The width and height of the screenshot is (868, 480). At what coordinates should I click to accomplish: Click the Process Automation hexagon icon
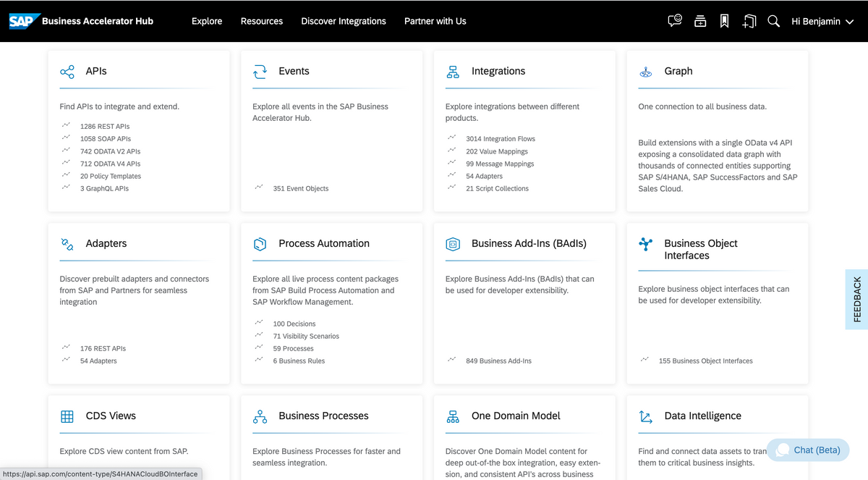point(260,244)
